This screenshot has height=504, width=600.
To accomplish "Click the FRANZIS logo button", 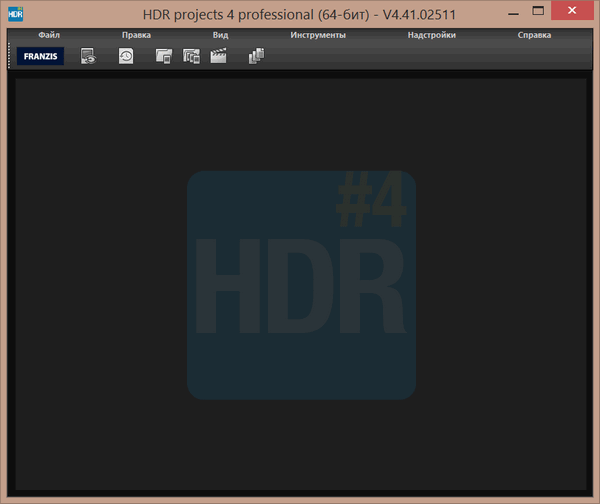I will 40,56.
